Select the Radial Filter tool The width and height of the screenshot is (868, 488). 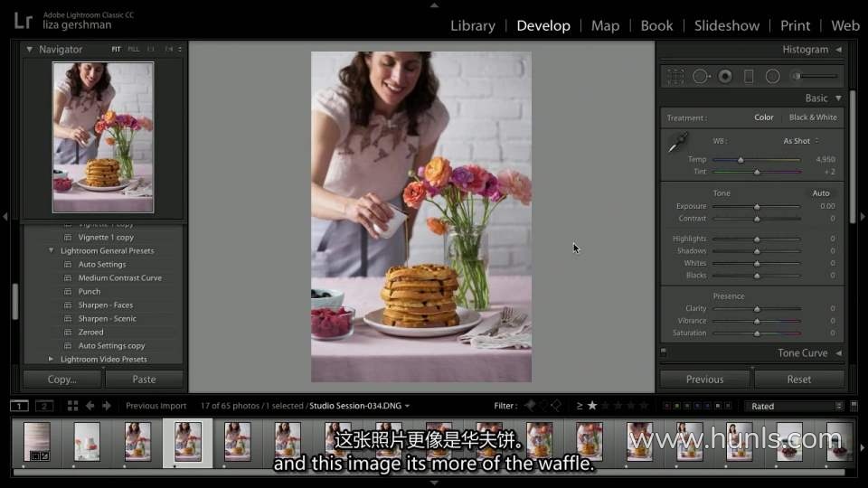click(x=772, y=77)
